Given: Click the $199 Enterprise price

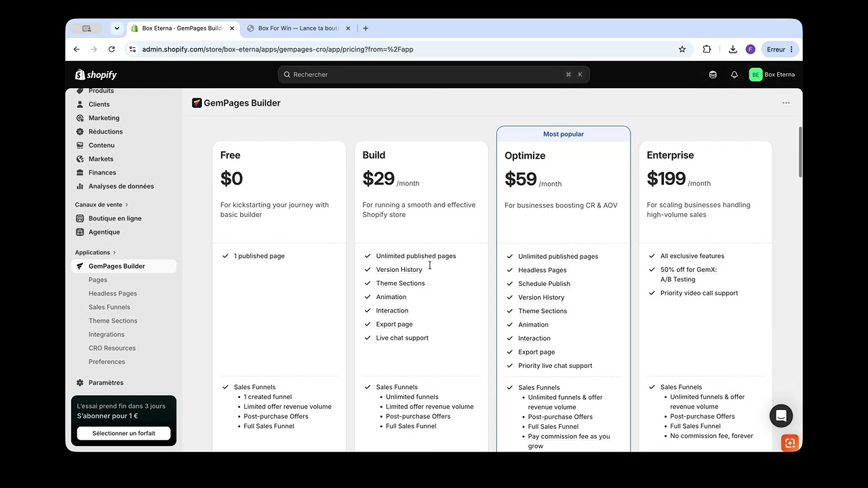Looking at the screenshot, I should point(666,179).
